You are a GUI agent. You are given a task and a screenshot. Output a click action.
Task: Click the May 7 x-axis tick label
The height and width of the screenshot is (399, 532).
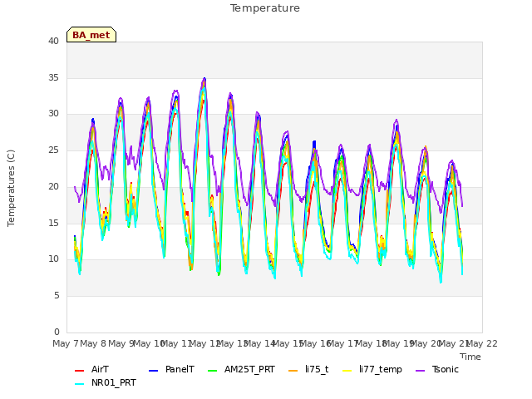(x=66, y=343)
